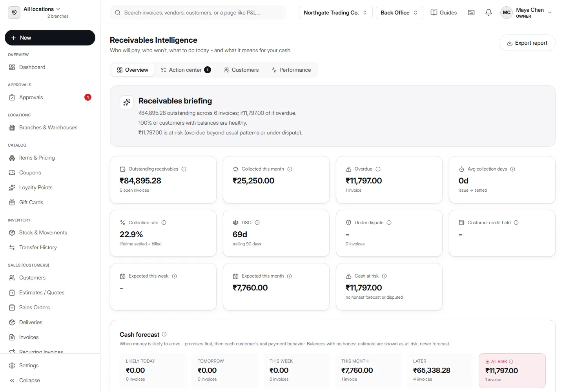The height and width of the screenshot is (392, 565).
Task: Open the Action center tab
Action: tap(186, 70)
